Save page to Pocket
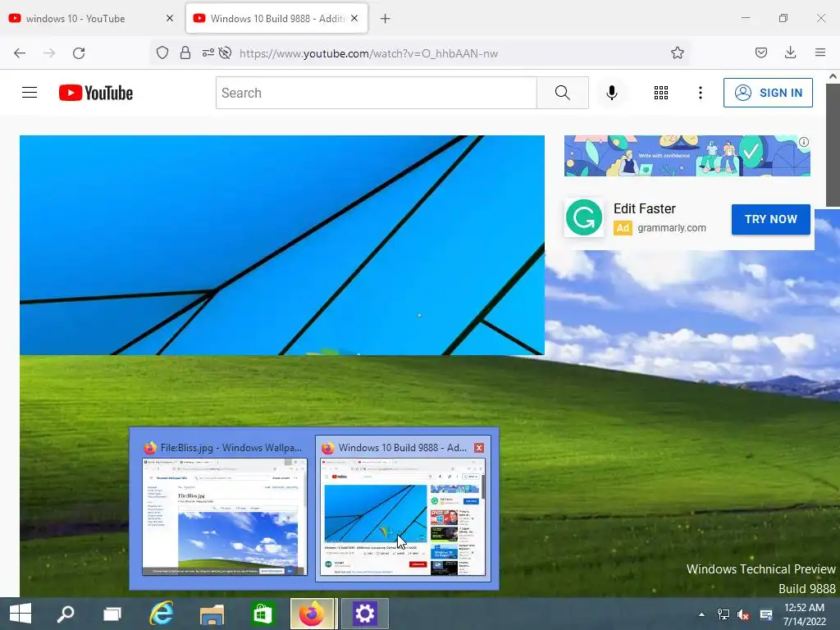The width and height of the screenshot is (840, 630). coord(760,52)
